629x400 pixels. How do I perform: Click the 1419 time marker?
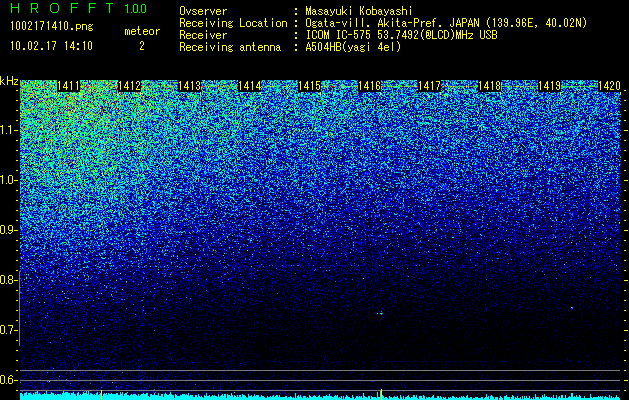[550, 86]
